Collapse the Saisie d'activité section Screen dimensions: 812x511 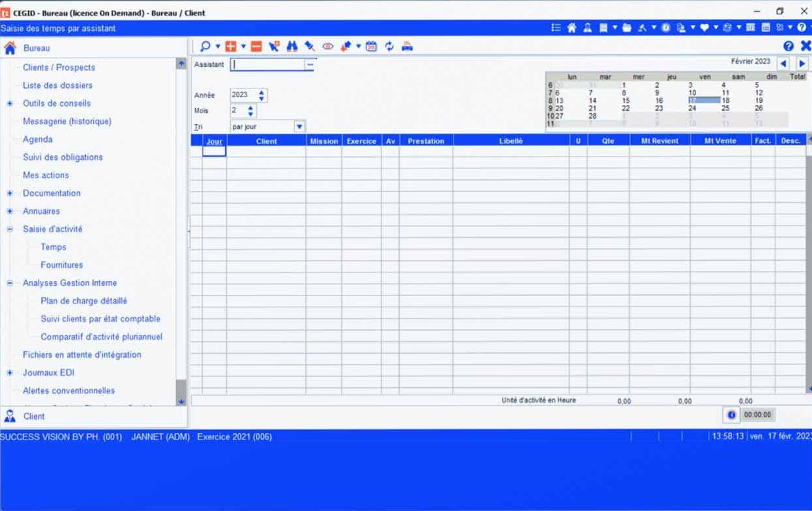tap(9, 229)
